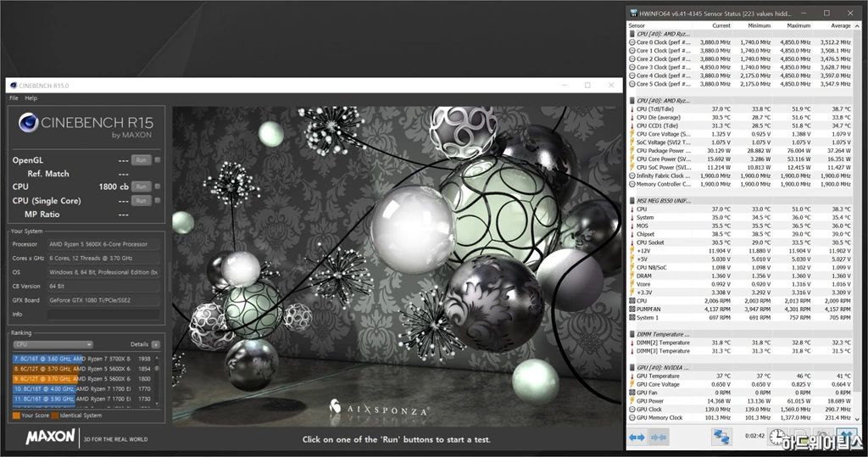Click the power icon beside CPU Package Power
Screen dimensions: 868x457
point(632,151)
